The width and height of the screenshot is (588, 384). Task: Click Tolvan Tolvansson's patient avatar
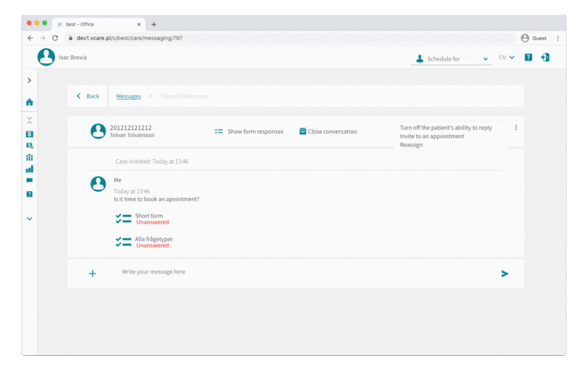(x=98, y=131)
